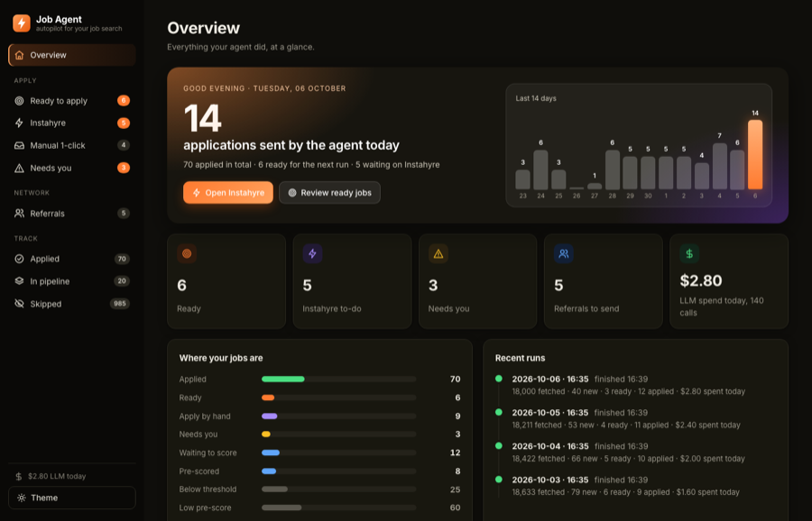
Task: Click the Below threshold row label
Action: coord(208,489)
